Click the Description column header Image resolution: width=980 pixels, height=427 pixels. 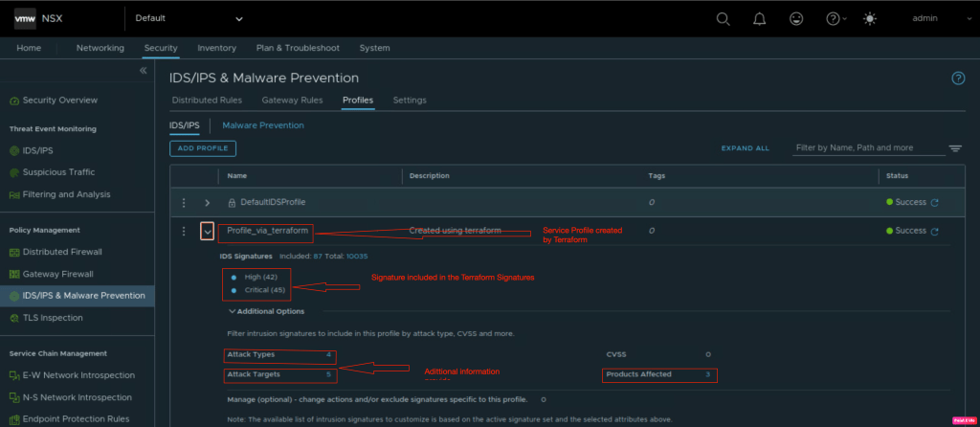coord(430,176)
